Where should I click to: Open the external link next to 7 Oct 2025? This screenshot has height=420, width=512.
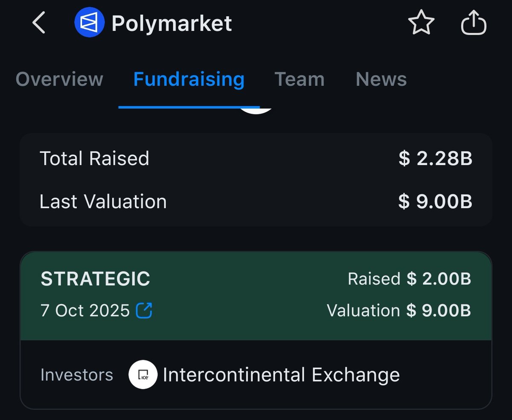tap(144, 310)
